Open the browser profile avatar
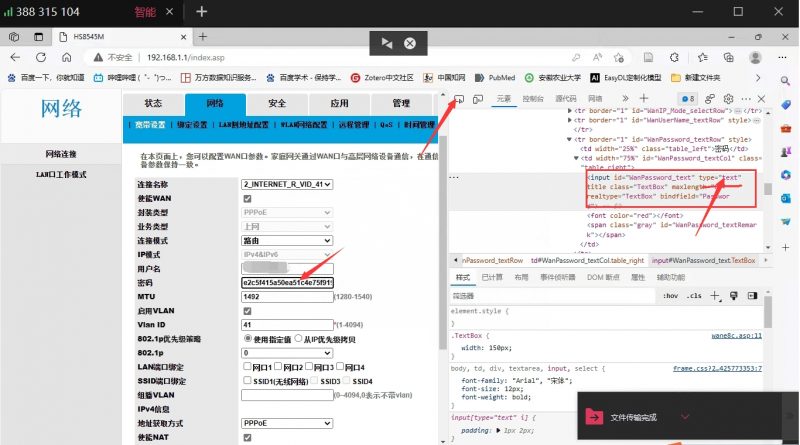 coord(755,57)
